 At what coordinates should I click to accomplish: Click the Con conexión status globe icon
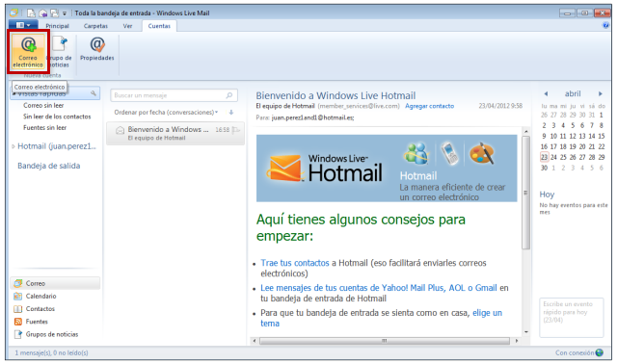click(600, 352)
